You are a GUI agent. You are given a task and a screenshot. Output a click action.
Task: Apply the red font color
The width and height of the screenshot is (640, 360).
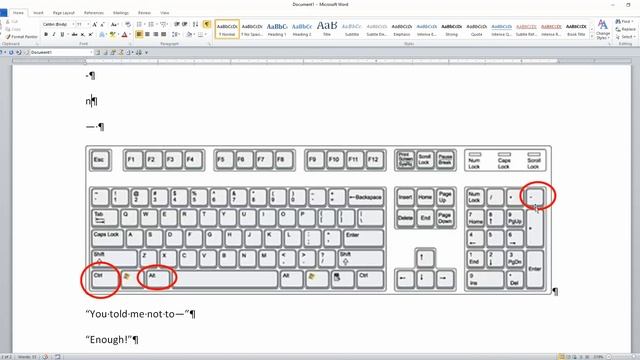point(124,34)
